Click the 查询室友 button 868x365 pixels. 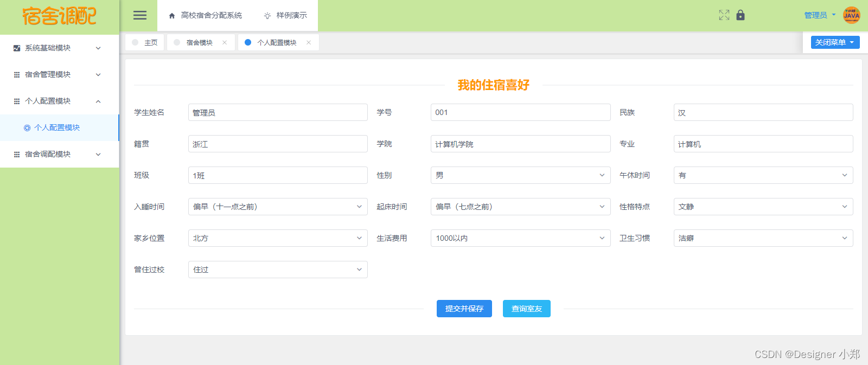[x=527, y=309]
